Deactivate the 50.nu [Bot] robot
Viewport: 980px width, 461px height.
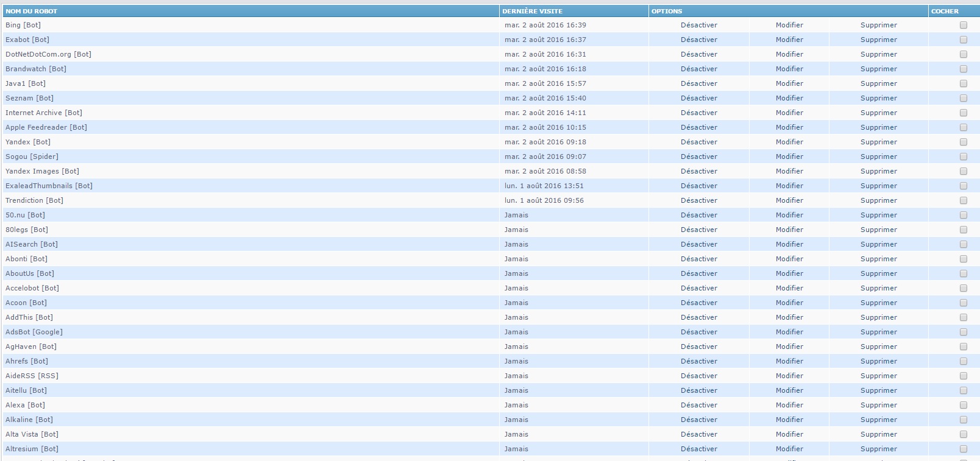pos(699,215)
